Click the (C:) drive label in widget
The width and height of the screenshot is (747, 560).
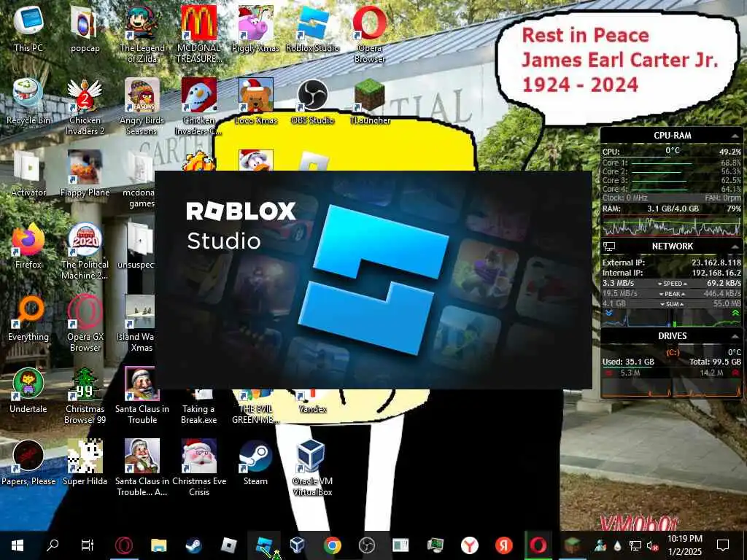pyautogui.click(x=672, y=352)
